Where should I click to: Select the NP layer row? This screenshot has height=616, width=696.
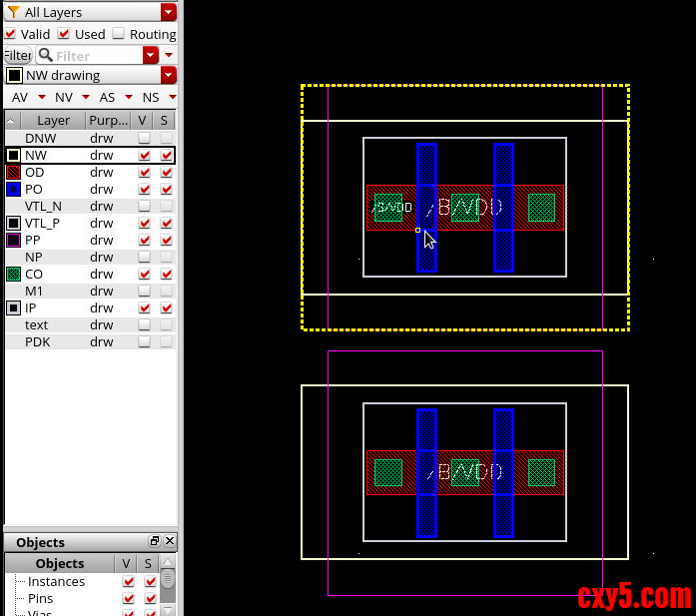point(90,257)
